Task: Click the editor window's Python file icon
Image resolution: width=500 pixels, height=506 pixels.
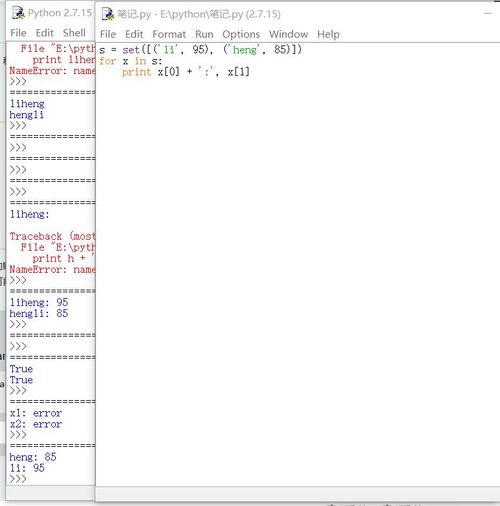Action: coord(108,14)
